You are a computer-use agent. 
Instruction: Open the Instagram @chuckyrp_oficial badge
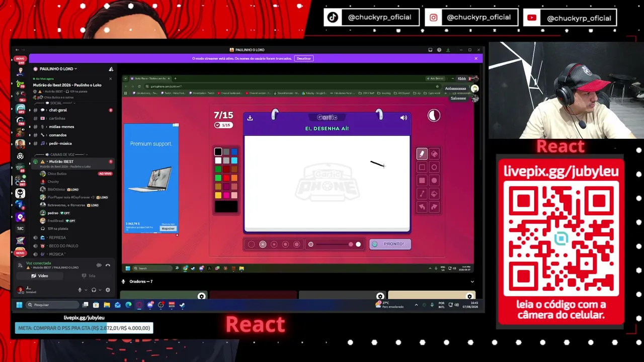[471, 18]
